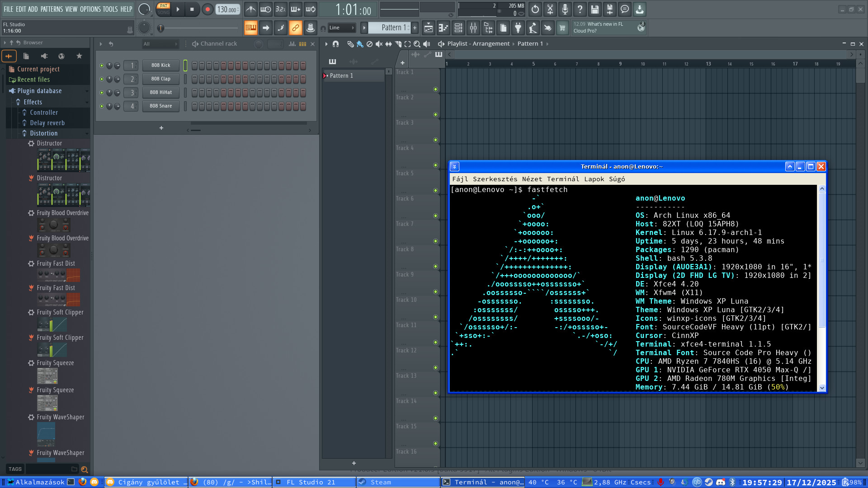Open the piano roll view button
Screen dimensions: 868x488
tap(443, 28)
